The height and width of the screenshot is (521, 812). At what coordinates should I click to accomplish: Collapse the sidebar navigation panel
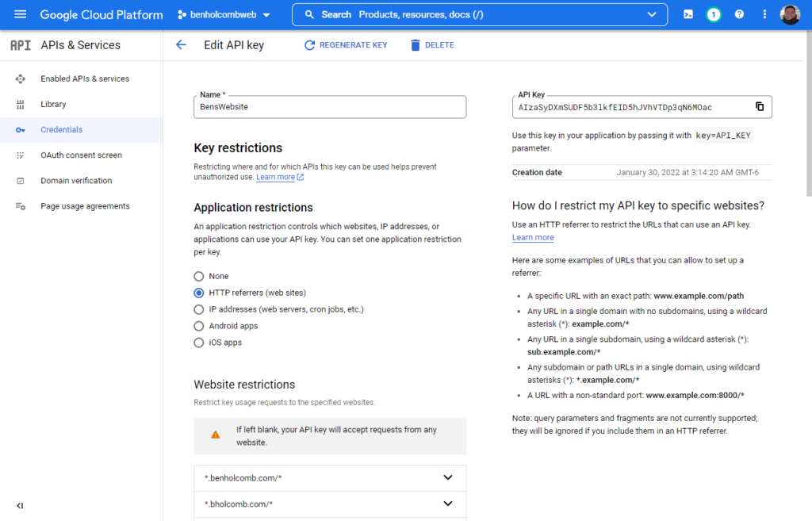(x=20, y=505)
